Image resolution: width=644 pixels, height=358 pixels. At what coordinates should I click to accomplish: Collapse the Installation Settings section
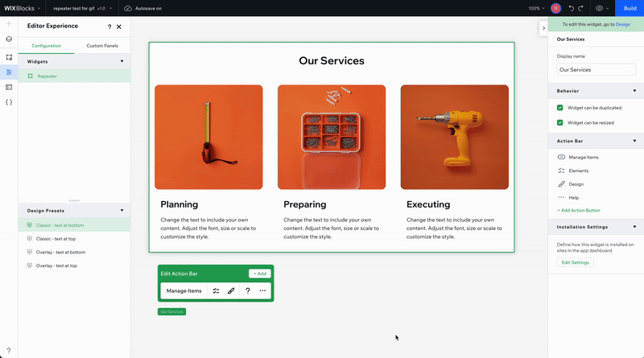point(634,227)
